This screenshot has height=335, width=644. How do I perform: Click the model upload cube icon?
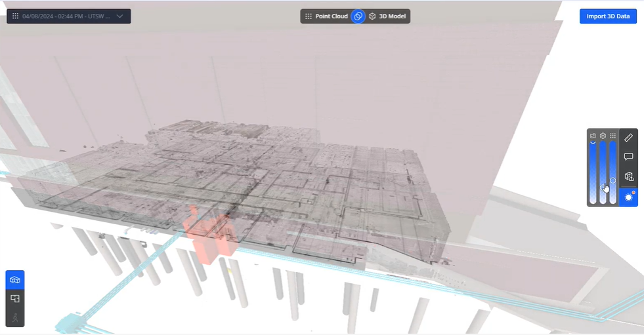coord(628,176)
